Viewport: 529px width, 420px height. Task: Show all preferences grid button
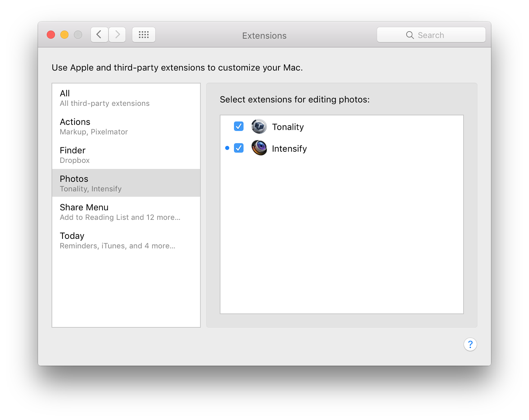click(144, 35)
